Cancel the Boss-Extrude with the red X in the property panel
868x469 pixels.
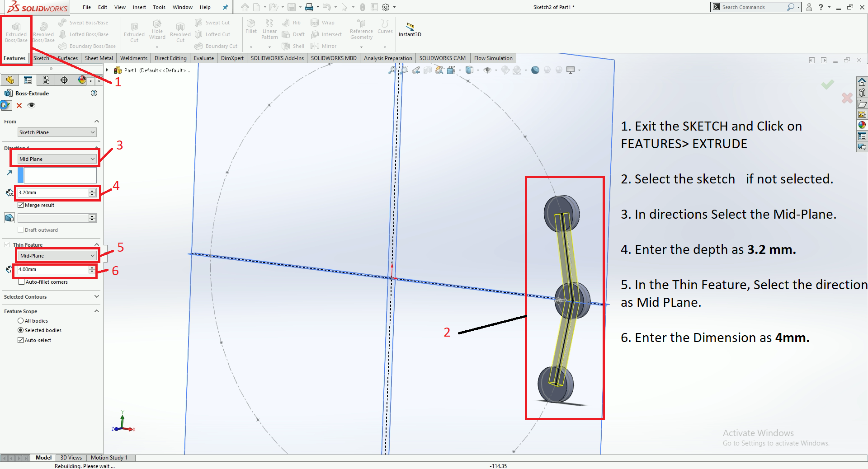[x=19, y=105]
